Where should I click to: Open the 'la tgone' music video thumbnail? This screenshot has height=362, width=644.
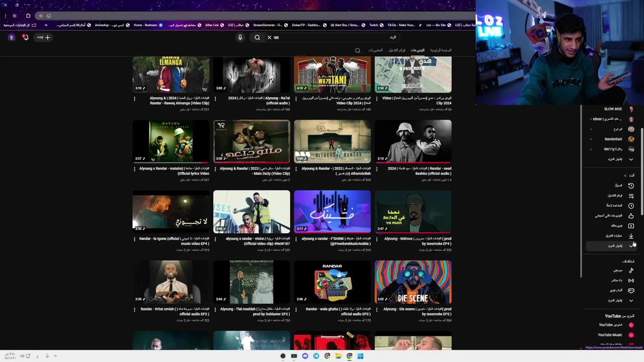pos(171,212)
